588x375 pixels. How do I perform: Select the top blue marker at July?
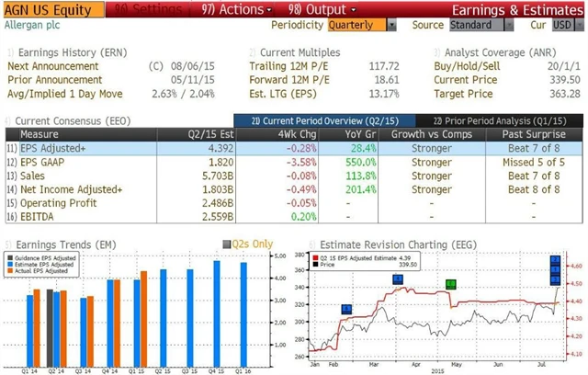[x=556, y=260]
